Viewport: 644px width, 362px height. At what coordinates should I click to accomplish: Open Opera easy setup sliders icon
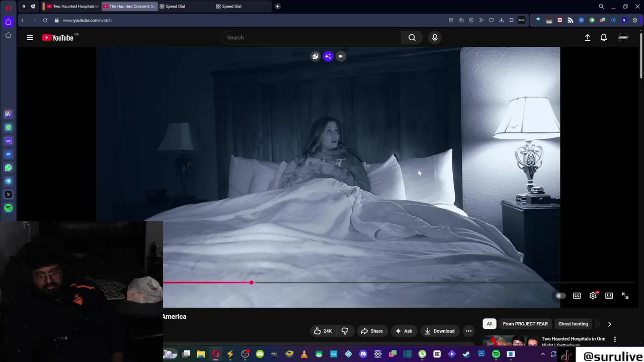coord(511,20)
